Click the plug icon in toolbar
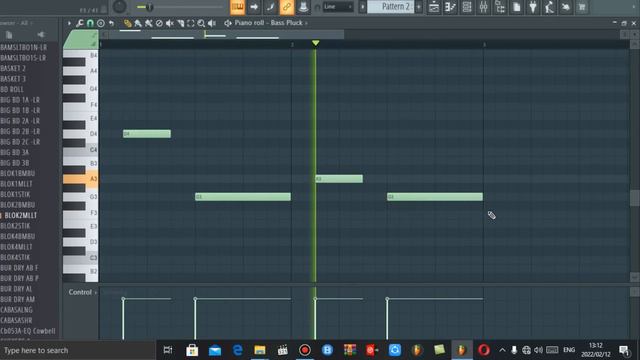 [533, 7]
